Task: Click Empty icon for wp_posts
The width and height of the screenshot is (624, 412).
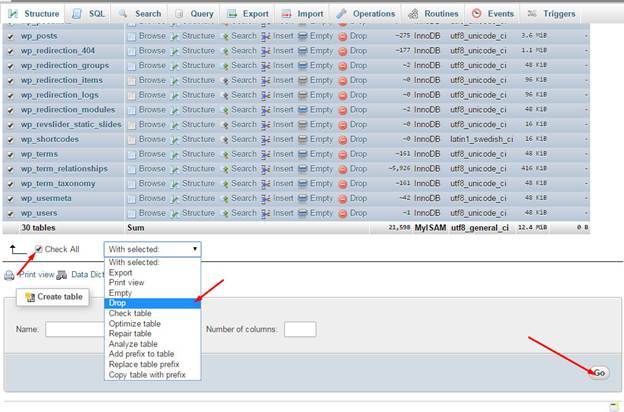Action: (303, 36)
